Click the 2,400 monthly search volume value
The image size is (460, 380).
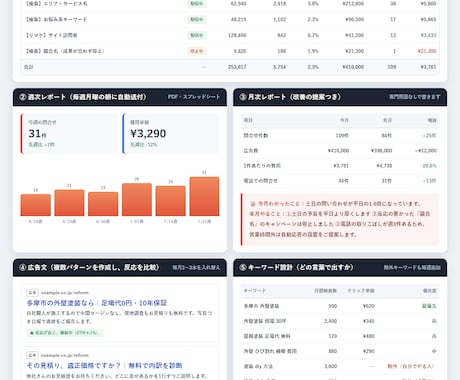(x=330, y=321)
